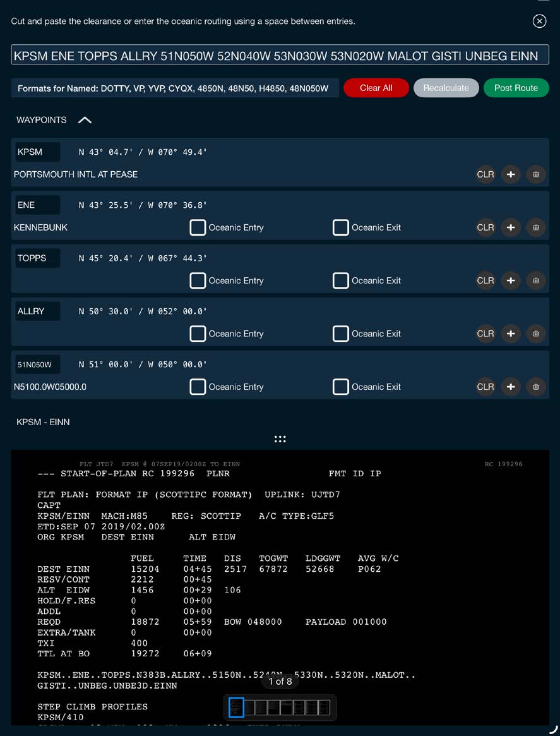This screenshot has height=736, width=560.
Task: Click the KENNEBUNK waypoint description
Action: click(41, 227)
